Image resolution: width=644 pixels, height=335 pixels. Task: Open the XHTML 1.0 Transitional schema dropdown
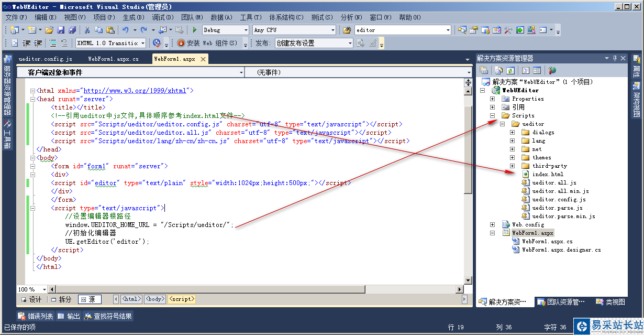[142, 43]
